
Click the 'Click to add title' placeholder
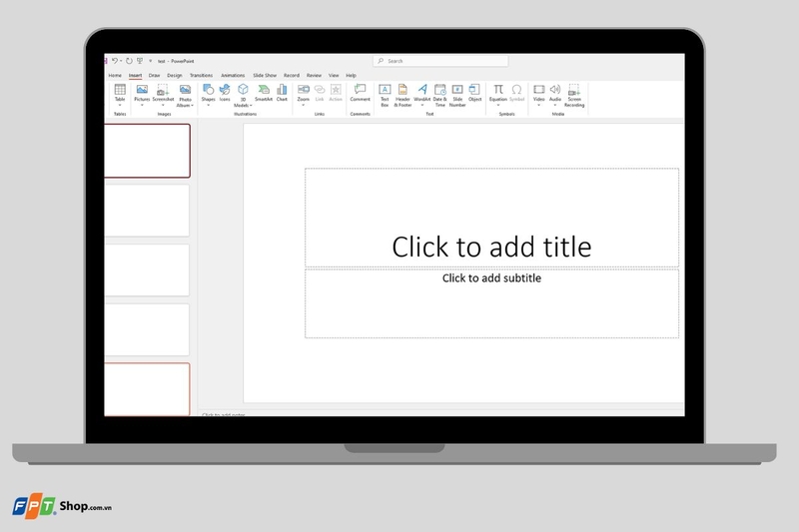pyautogui.click(x=491, y=218)
